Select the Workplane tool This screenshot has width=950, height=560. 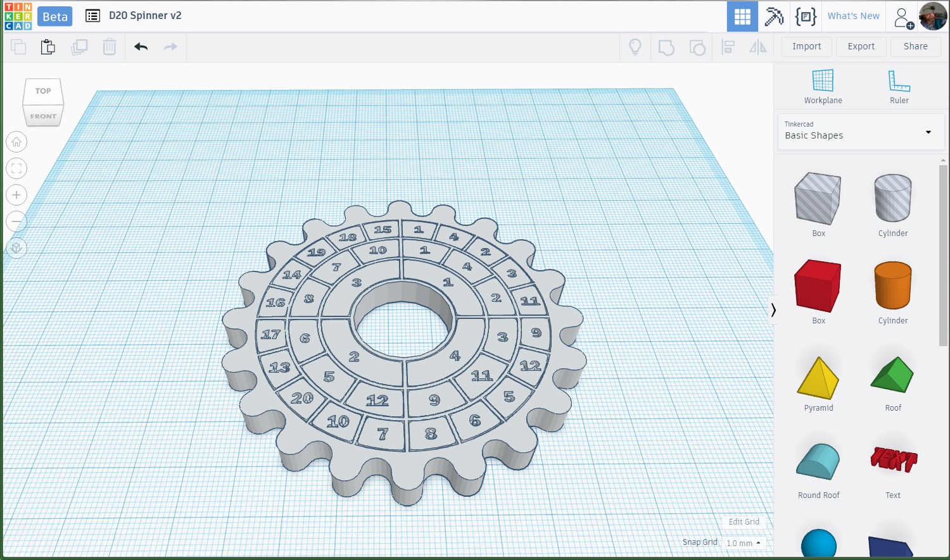(823, 87)
